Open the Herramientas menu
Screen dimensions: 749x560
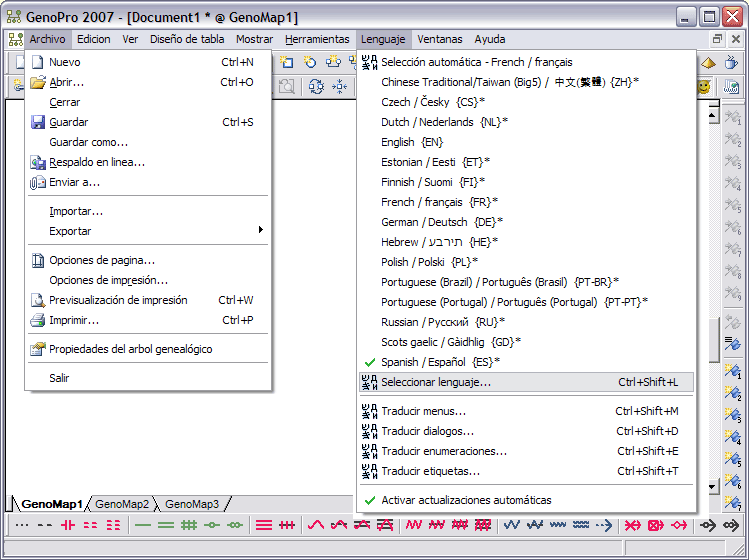[316, 40]
